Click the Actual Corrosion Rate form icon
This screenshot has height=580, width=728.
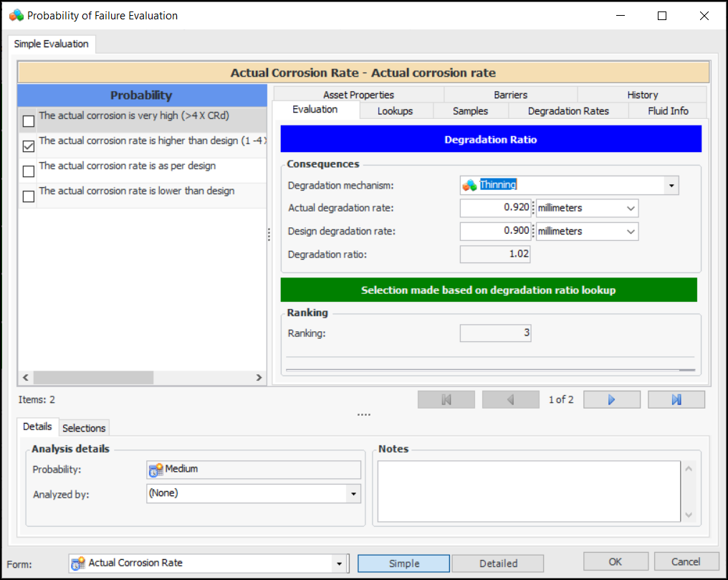[x=78, y=564]
